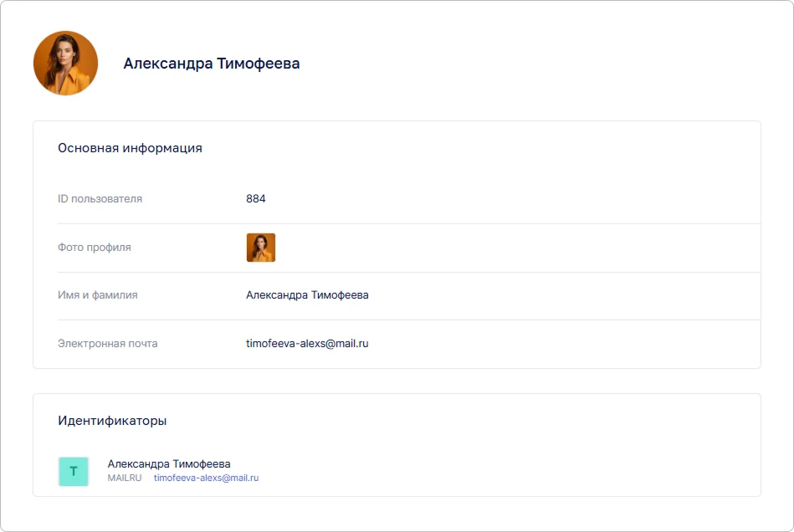Image resolution: width=794 pixels, height=532 pixels.
Task: Click the divider line under Фото профиля row
Action: coord(408,272)
